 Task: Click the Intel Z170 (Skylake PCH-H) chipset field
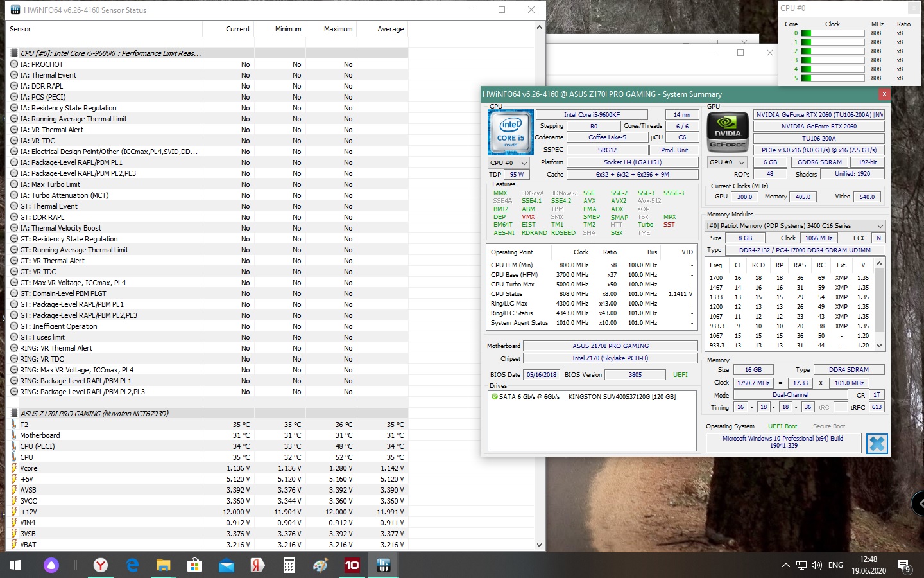[x=610, y=358]
